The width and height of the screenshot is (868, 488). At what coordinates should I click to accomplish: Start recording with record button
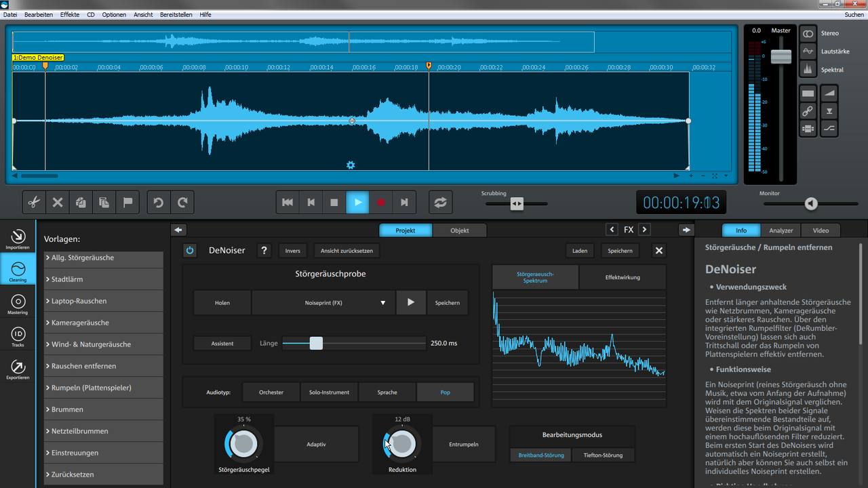pos(380,202)
